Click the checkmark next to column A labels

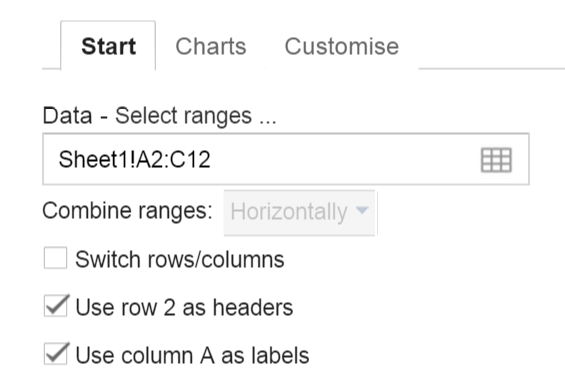point(56,354)
